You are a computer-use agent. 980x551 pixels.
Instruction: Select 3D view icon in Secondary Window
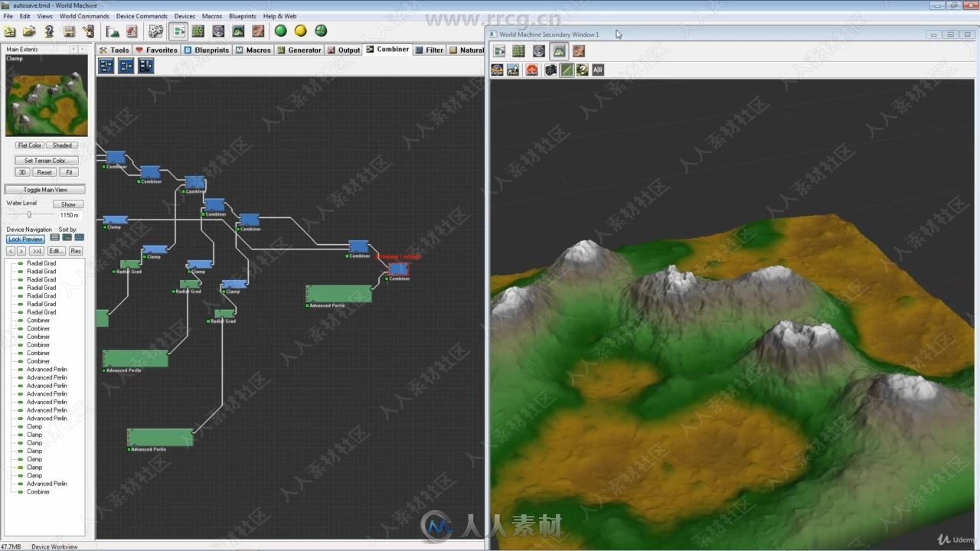(x=559, y=51)
